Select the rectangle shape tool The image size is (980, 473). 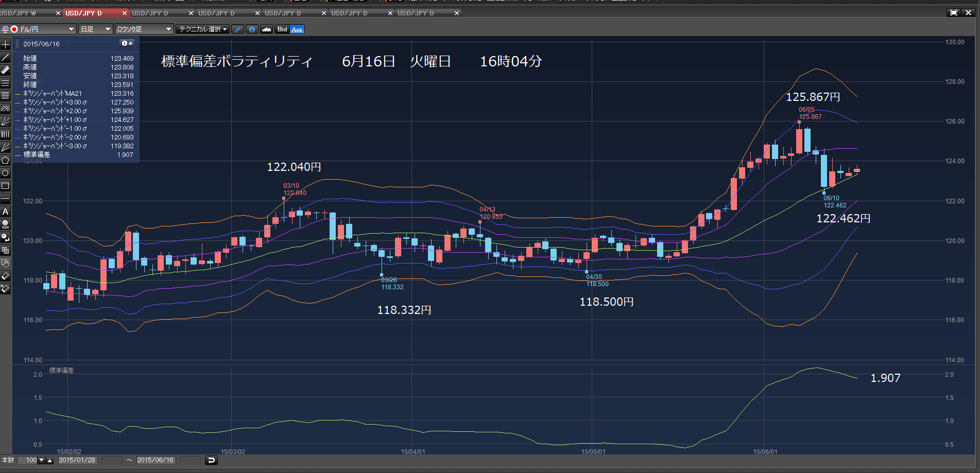[x=5, y=186]
